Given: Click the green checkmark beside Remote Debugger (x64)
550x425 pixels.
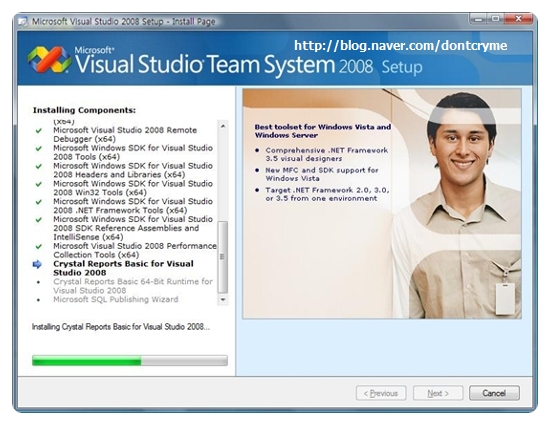Looking at the screenshot, I should coord(39,130).
